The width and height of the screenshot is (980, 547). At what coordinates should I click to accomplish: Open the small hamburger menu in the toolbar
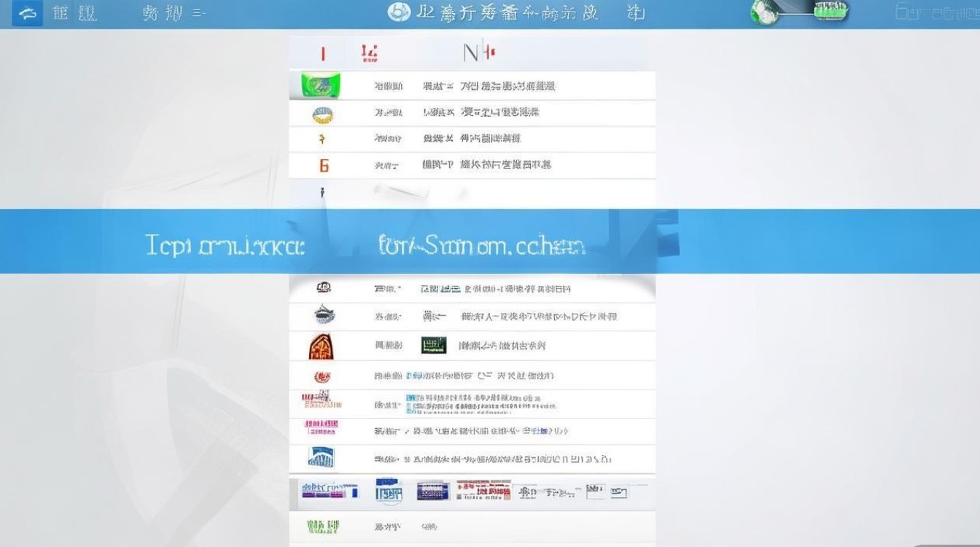198,12
